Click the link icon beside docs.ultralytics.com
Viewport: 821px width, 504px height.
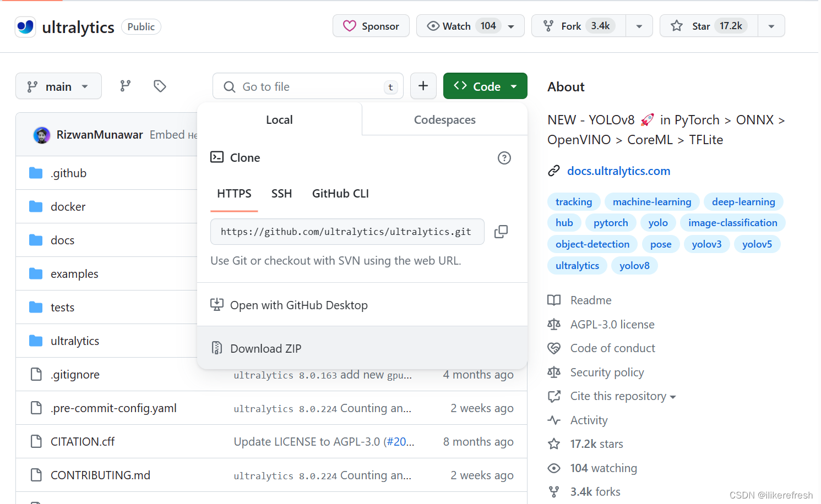point(554,171)
